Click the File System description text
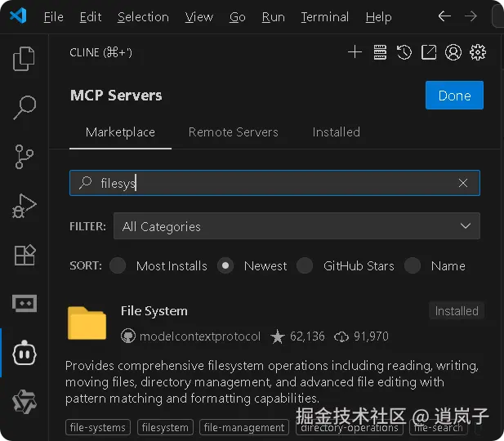Viewport: 504px width, 441px height. point(272,382)
